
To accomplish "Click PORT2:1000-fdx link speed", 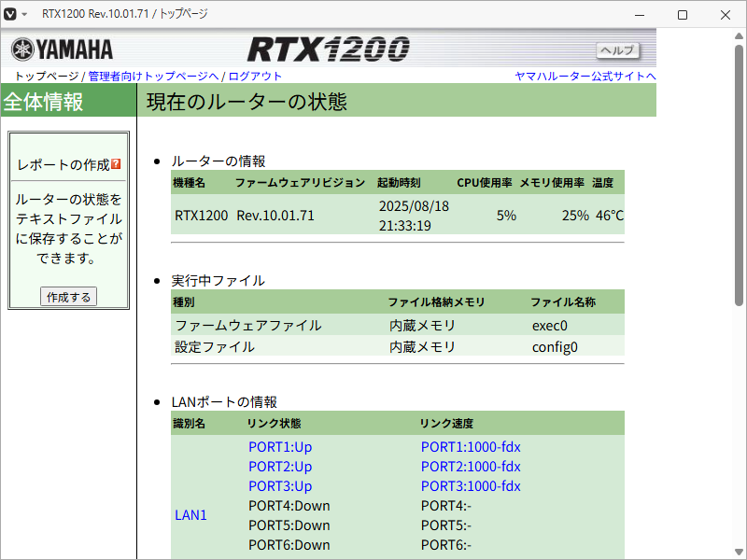I will click(x=471, y=466).
